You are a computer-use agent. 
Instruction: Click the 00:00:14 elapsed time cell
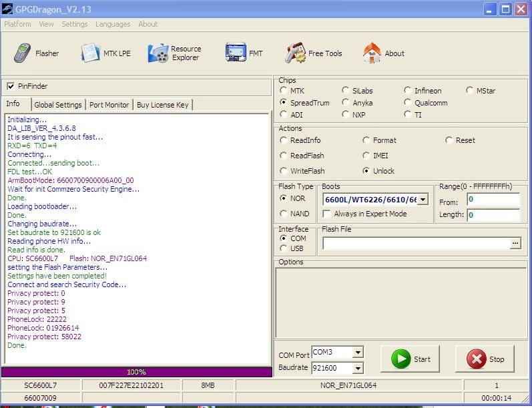pyautogui.click(x=496, y=397)
